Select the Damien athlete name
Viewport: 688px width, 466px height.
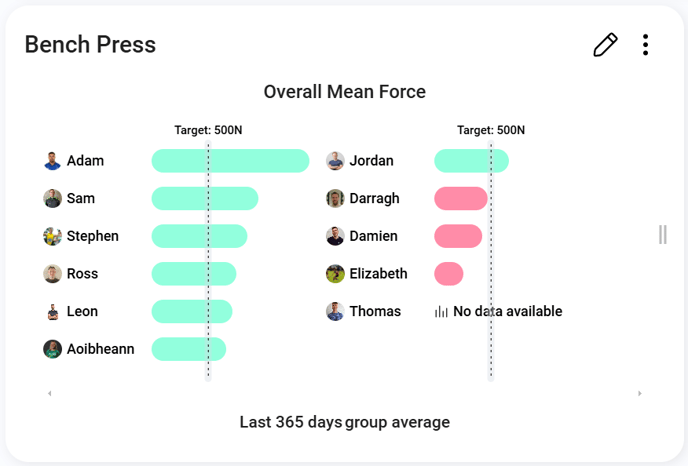tap(373, 237)
